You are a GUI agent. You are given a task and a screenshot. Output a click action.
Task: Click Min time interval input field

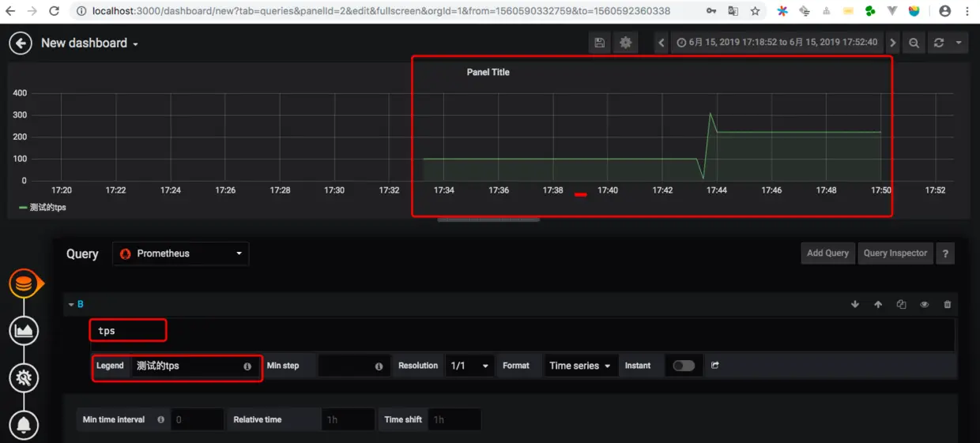[x=197, y=420]
